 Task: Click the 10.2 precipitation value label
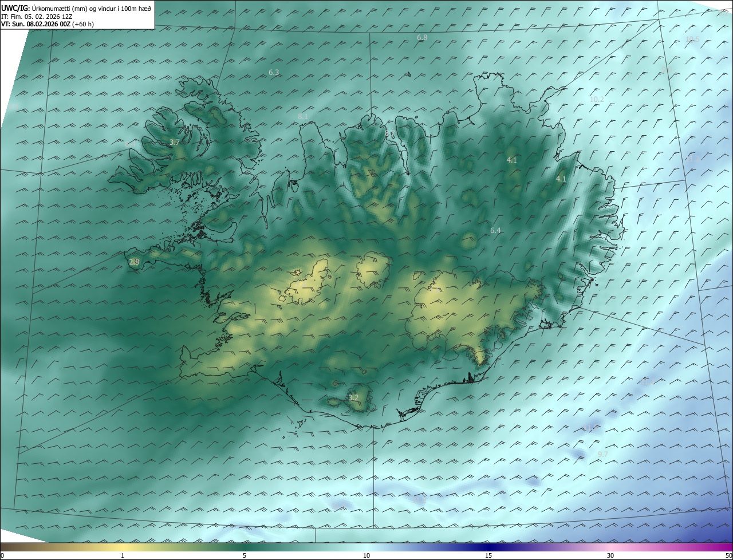pos(597,99)
